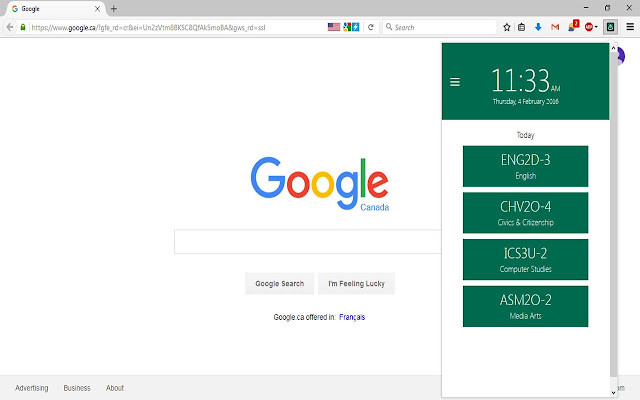
Task: Select the Google browser tab
Action: [x=55, y=9]
